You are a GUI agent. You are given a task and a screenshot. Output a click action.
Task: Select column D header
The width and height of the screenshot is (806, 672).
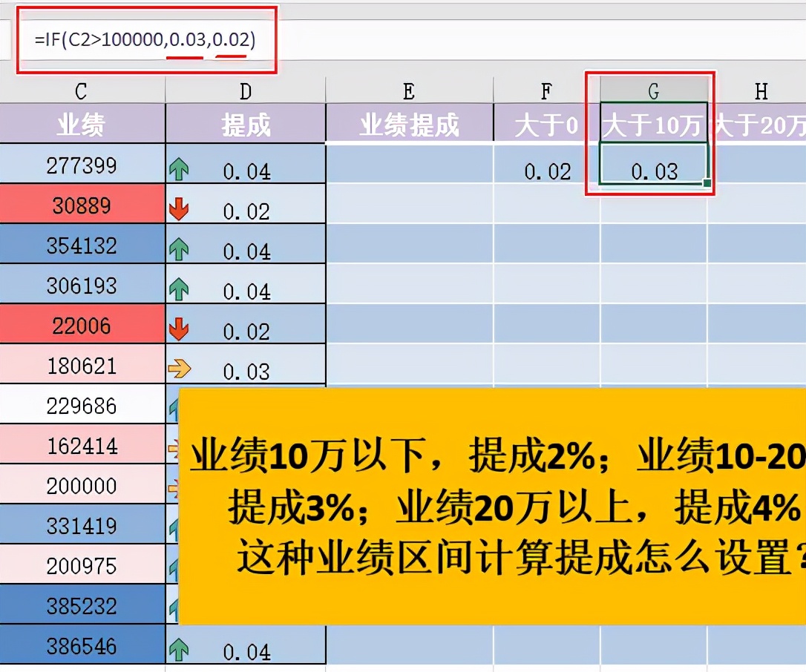click(246, 91)
